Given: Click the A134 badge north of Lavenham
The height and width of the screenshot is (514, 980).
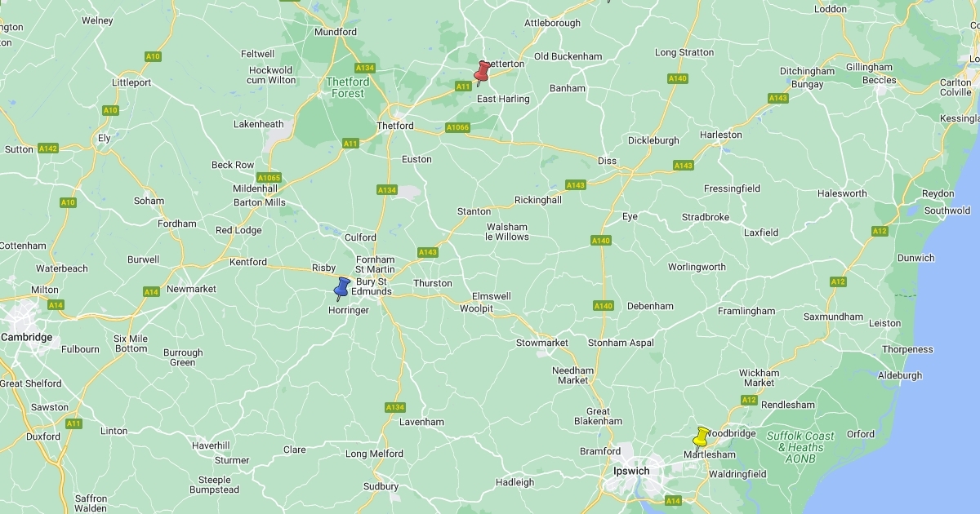Looking at the screenshot, I should (395, 407).
